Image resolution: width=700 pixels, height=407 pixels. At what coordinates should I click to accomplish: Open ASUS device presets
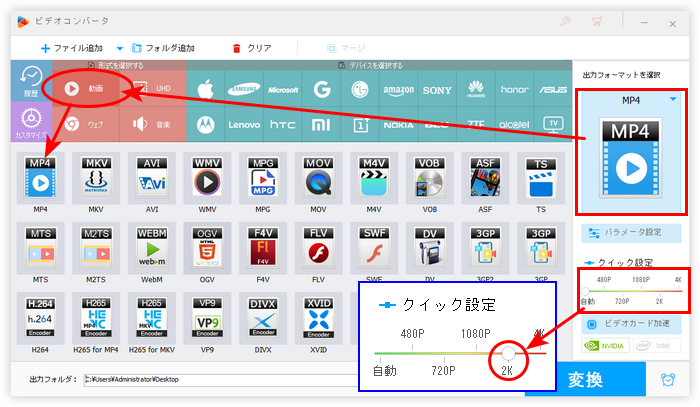(553, 89)
